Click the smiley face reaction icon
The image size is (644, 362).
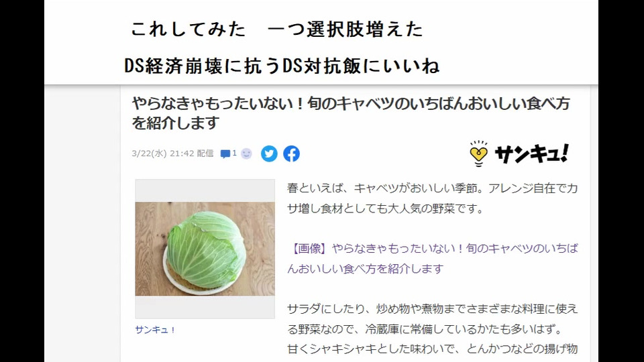tap(246, 154)
